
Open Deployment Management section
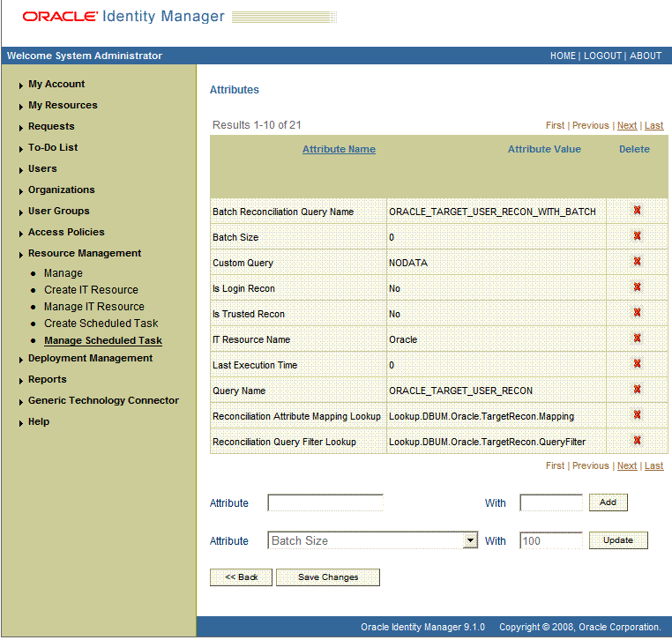[x=90, y=358]
